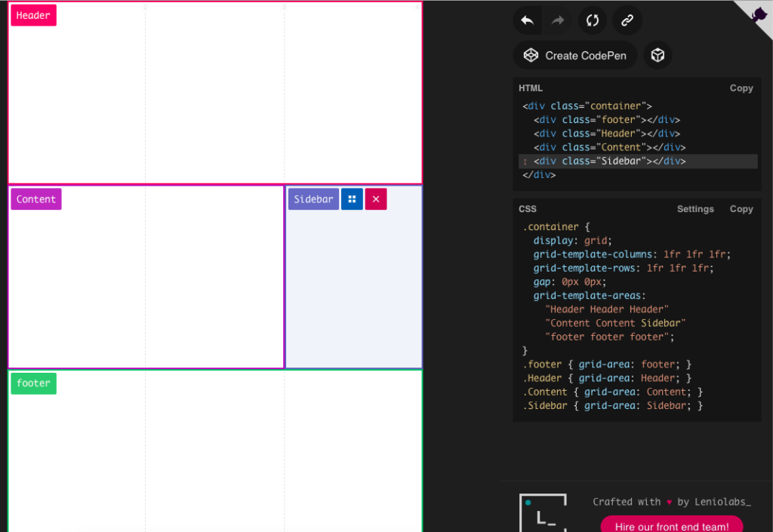
Task: Copy the CSS code
Action: 741,209
